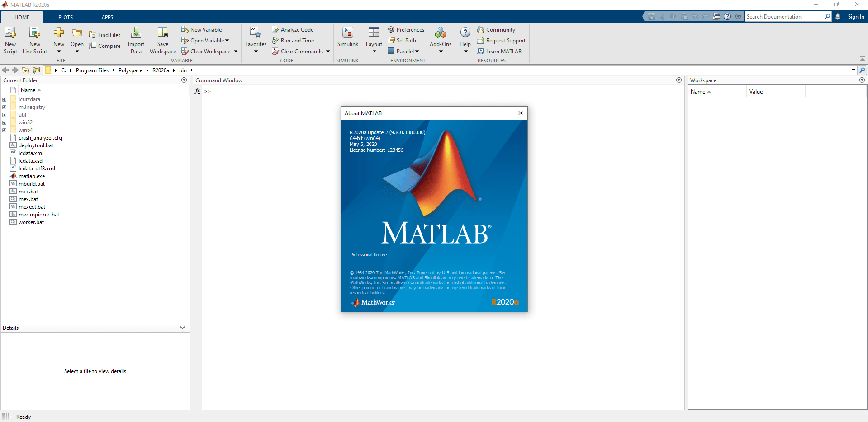Open the Add-Ons gallery
The image size is (868, 422).
tap(440, 38)
